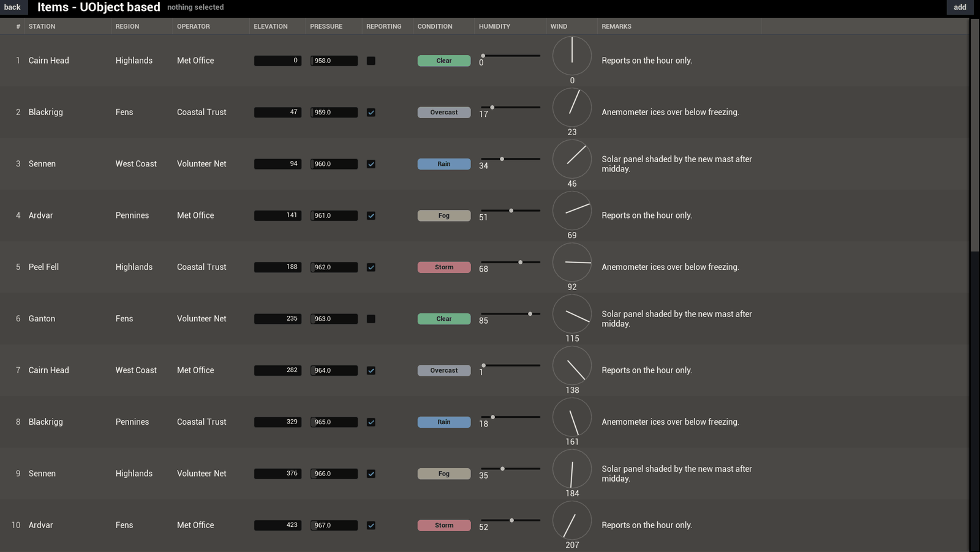Go back using the back button

pyautogui.click(x=12, y=7)
